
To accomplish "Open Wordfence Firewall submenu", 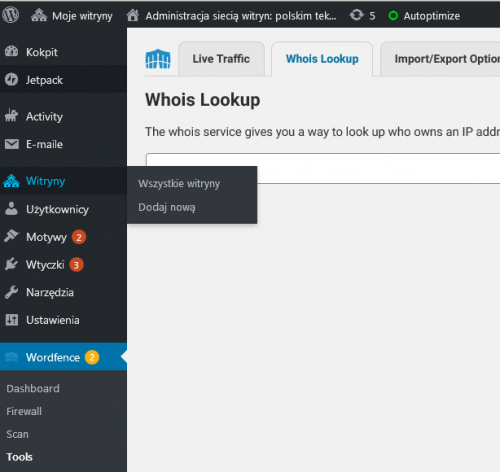I will pyautogui.click(x=24, y=411).
